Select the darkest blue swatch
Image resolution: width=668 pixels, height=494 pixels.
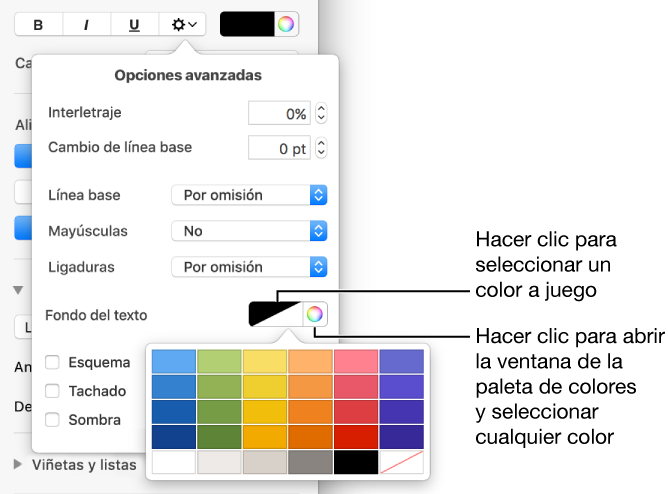pyautogui.click(x=174, y=437)
